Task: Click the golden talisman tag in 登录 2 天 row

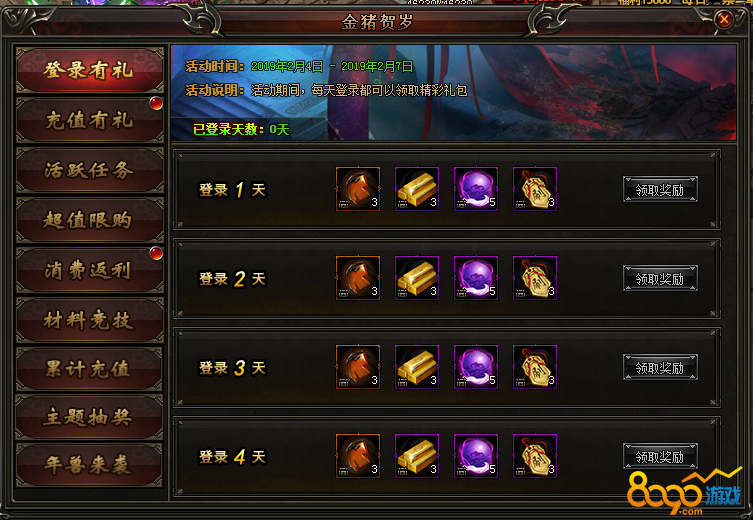Action: point(535,278)
